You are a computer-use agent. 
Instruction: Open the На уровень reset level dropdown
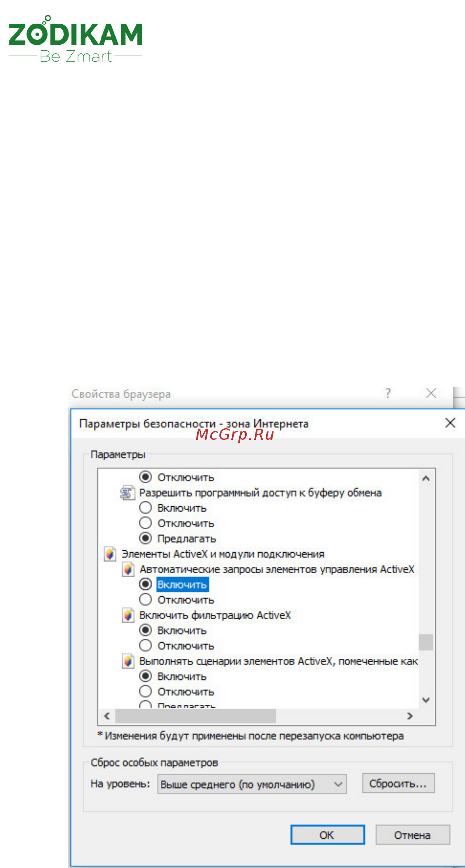(252, 784)
